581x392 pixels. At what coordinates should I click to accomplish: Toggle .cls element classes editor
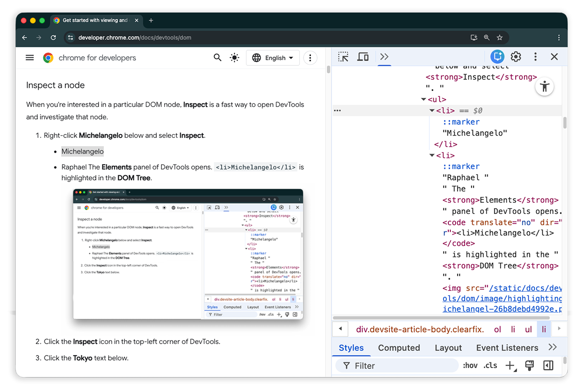coord(490,365)
